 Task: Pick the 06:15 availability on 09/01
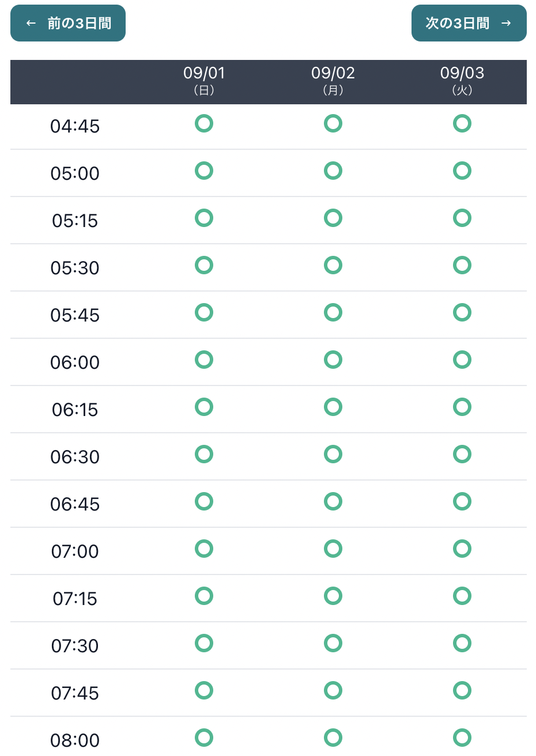(204, 407)
